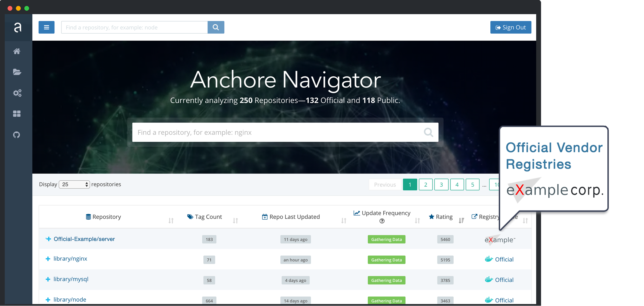Image resolution: width=644 pixels, height=306 pixels.
Task: Sort by Tag Count column arrows
Action: point(235,221)
